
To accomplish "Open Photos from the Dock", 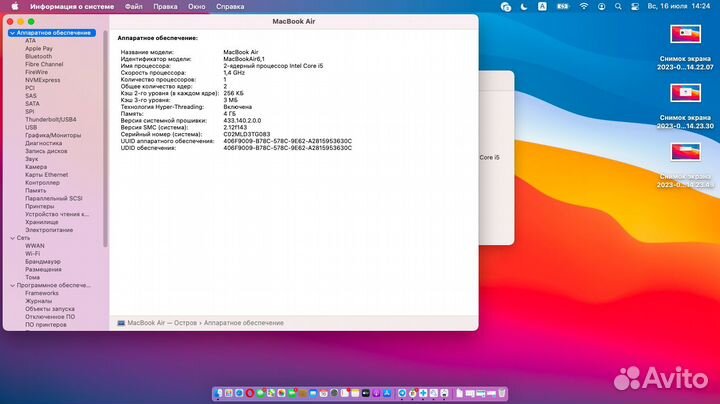I will click(281, 393).
